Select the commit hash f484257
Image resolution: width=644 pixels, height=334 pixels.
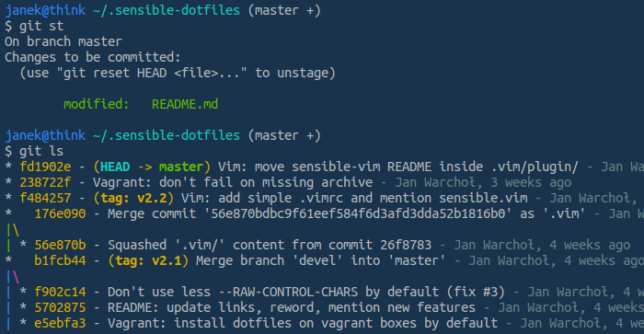[x=45, y=198]
